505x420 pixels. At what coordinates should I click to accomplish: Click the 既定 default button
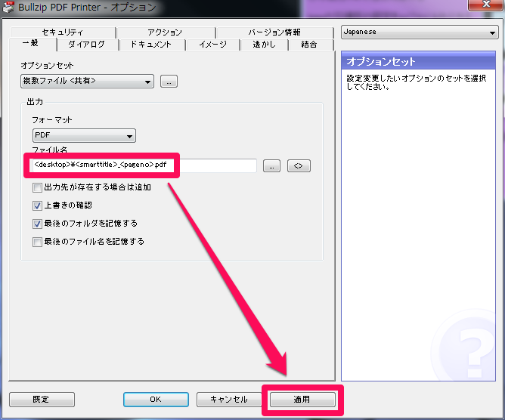coord(42,399)
